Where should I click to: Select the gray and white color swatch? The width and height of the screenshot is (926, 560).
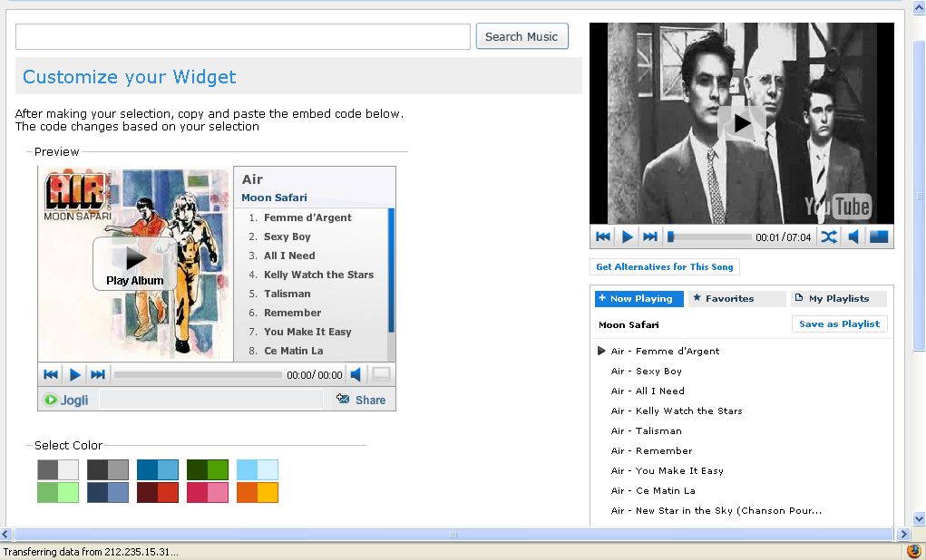click(x=58, y=469)
